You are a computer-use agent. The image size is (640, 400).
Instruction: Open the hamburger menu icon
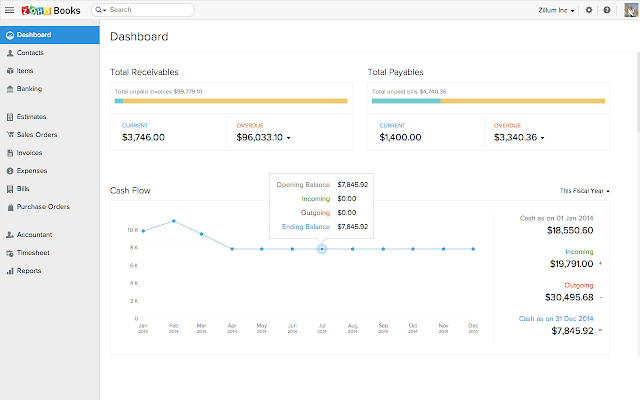9,10
